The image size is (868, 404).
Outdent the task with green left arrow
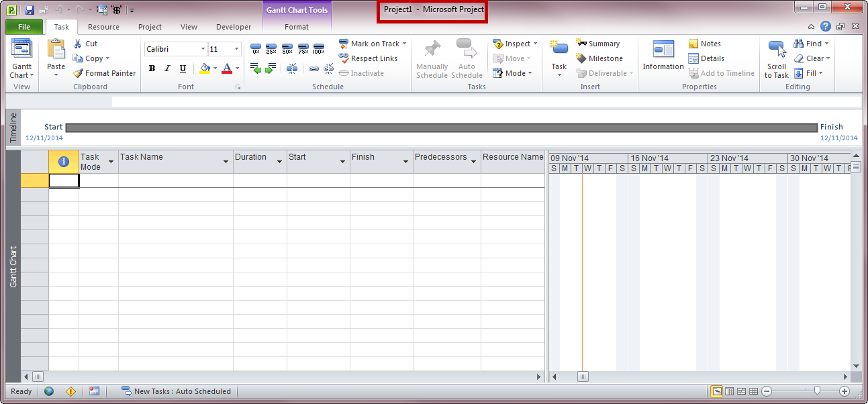[x=256, y=68]
